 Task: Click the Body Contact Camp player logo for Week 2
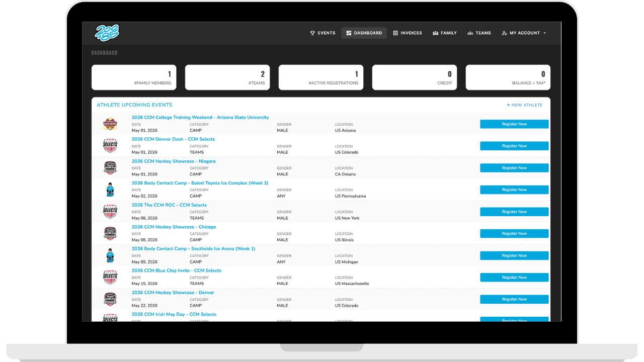110,190
